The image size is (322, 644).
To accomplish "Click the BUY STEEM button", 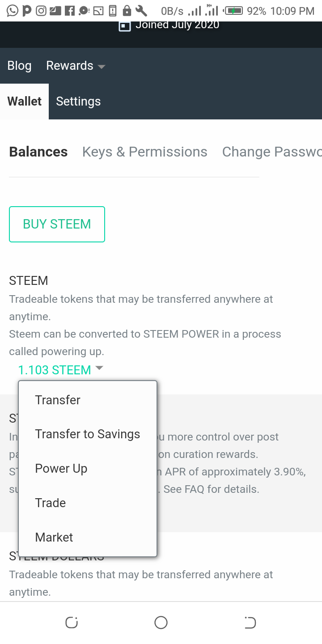I will pyautogui.click(x=57, y=224).
